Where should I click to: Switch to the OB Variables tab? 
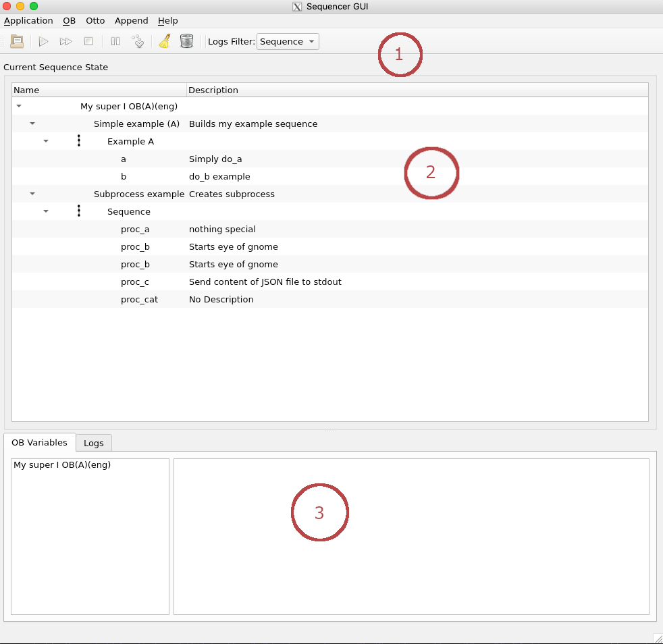tap(39, 443)
